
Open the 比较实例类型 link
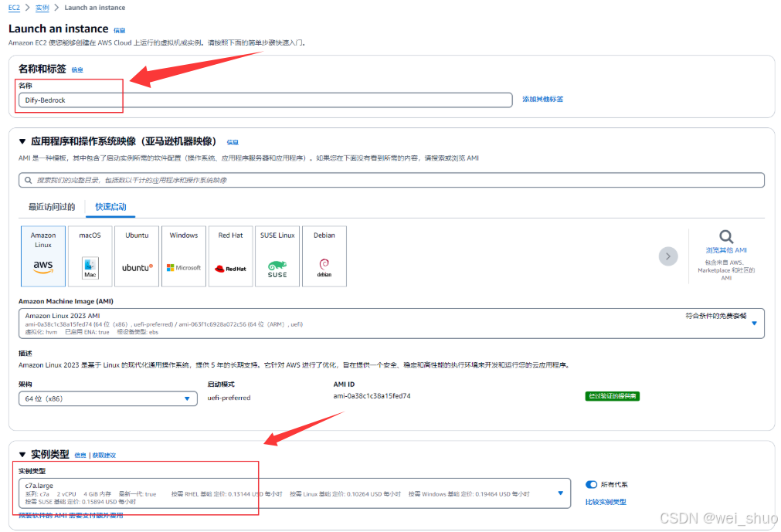[x=606, y=502]
